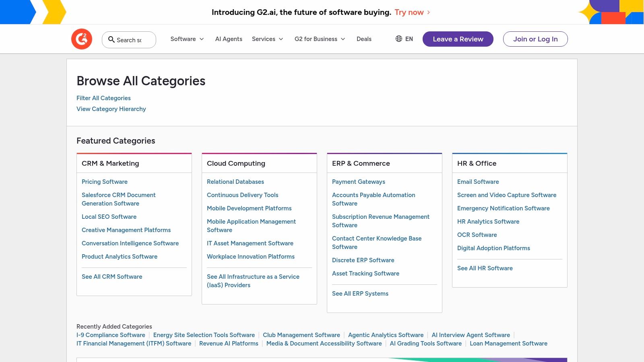Click the I-9 Compliance Software link
The width and height of the screenshot is (644, 362).
[111, 335]
